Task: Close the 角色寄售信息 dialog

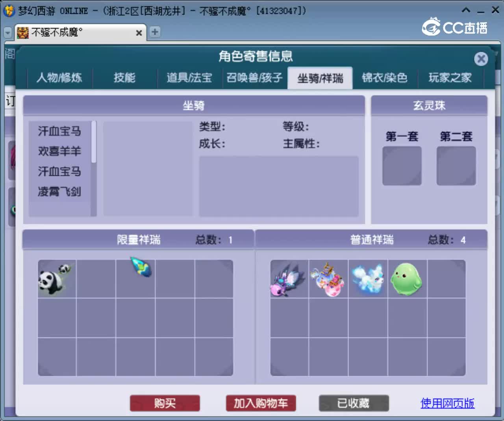Action: 481,59
